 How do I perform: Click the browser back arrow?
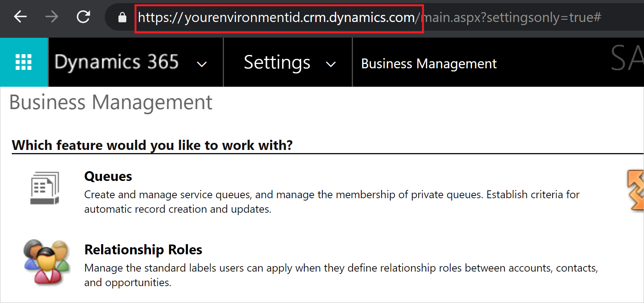coord(20,17)
